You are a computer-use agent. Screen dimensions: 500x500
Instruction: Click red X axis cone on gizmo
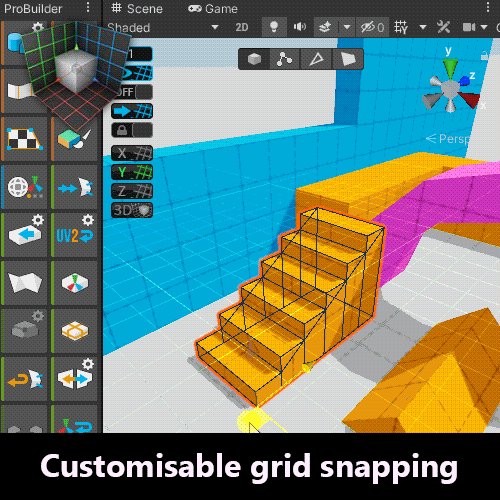pyautogui.click(x=469, y=99)
